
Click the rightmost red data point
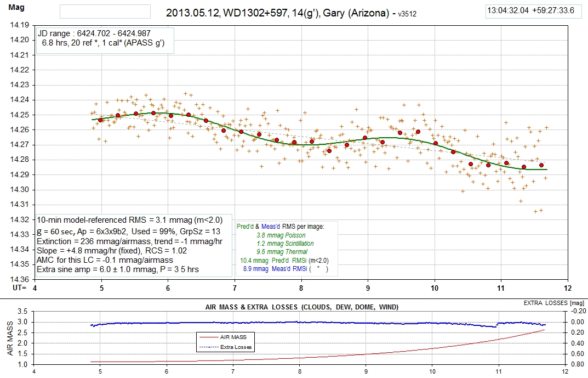(541, 165)
